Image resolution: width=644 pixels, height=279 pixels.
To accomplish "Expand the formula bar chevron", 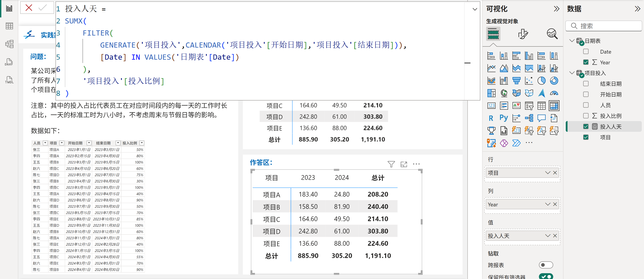I will pyautogui.click(x=475, y=9).
